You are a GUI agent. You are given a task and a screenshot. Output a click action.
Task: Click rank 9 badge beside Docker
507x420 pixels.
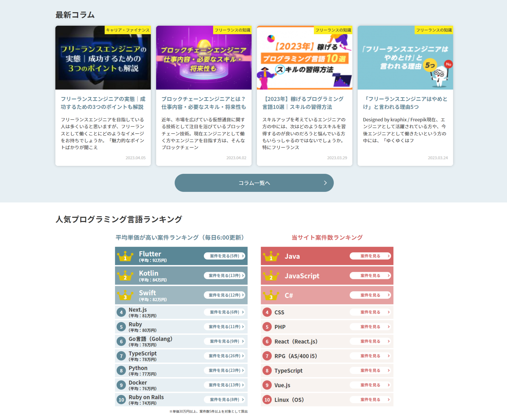click(x=121, y=385)
